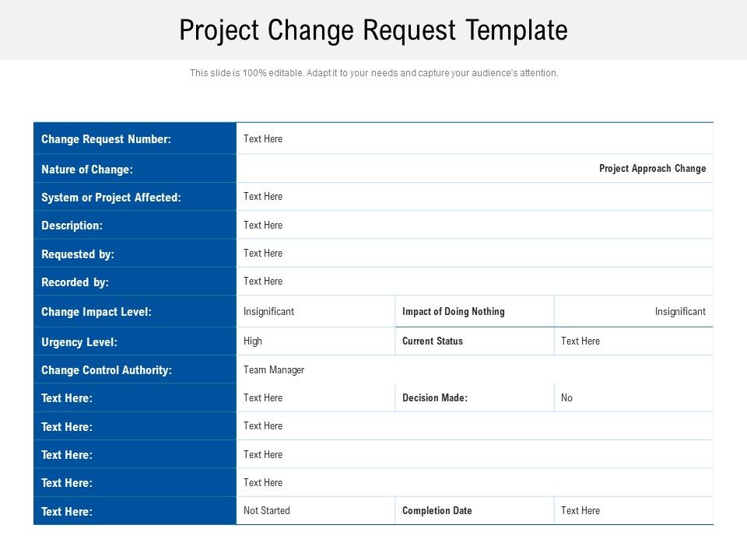Click the System or Project Affected label
This screenshot has height=560, width=747.
pyautogui.click(x=111, y=197)
